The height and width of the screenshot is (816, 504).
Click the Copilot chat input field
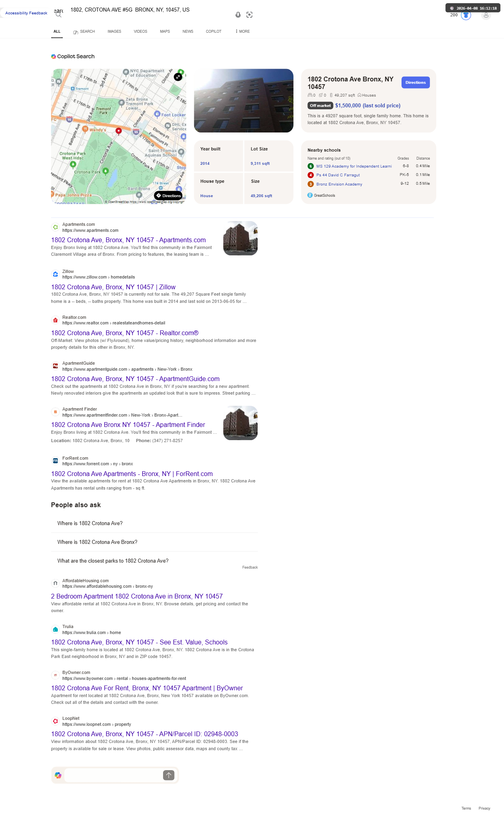(113, 775)
